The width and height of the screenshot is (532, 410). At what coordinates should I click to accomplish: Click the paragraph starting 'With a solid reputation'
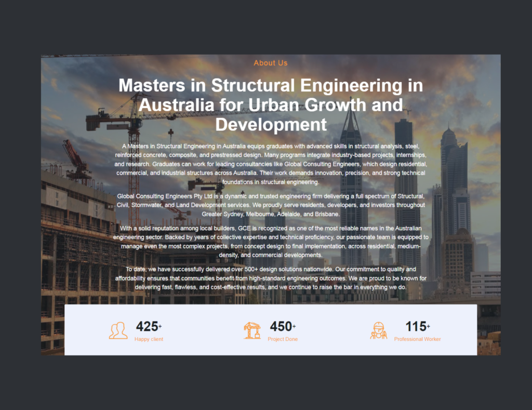[x=270, y=242]
